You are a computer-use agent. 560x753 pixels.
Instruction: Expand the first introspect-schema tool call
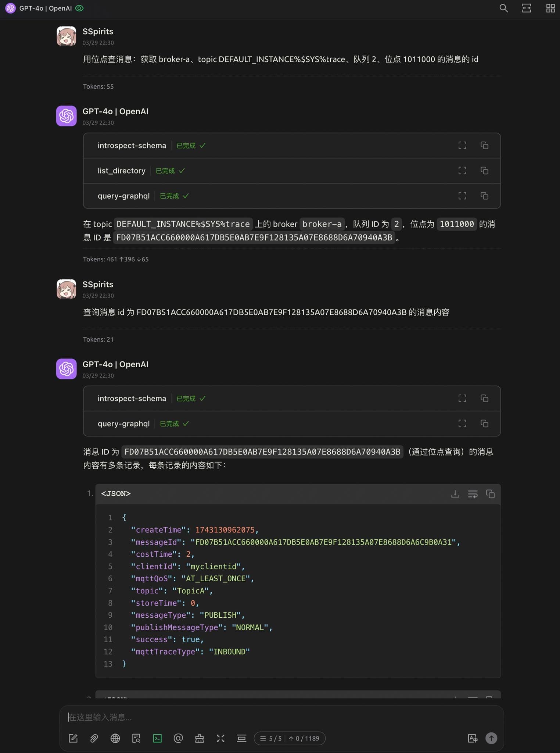click(132, 146)
